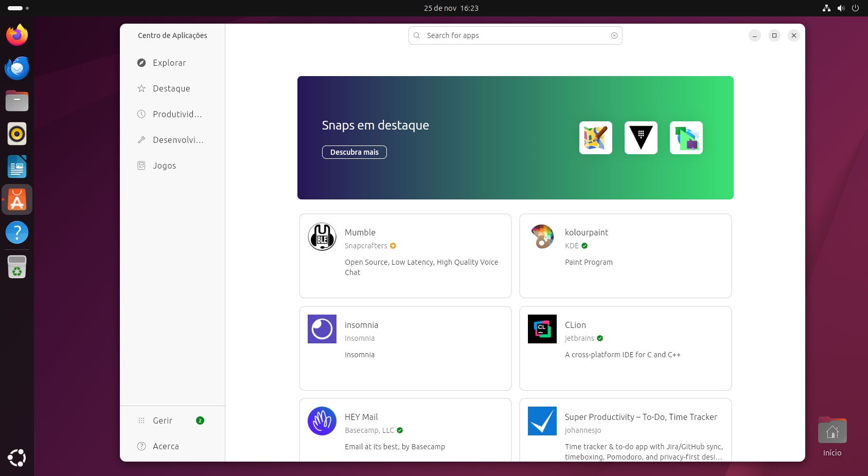
Task: Open the Trash from the dock
Action: coord(17,266)
